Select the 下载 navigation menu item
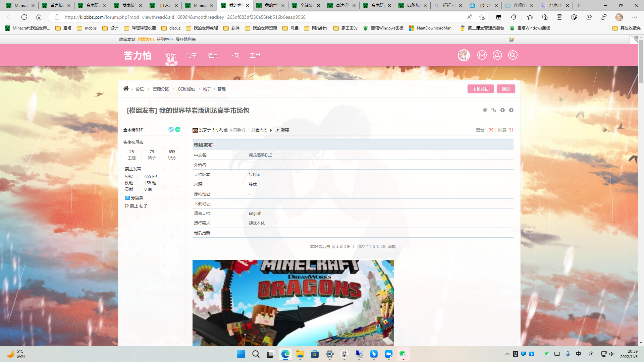 click(234, 55)
